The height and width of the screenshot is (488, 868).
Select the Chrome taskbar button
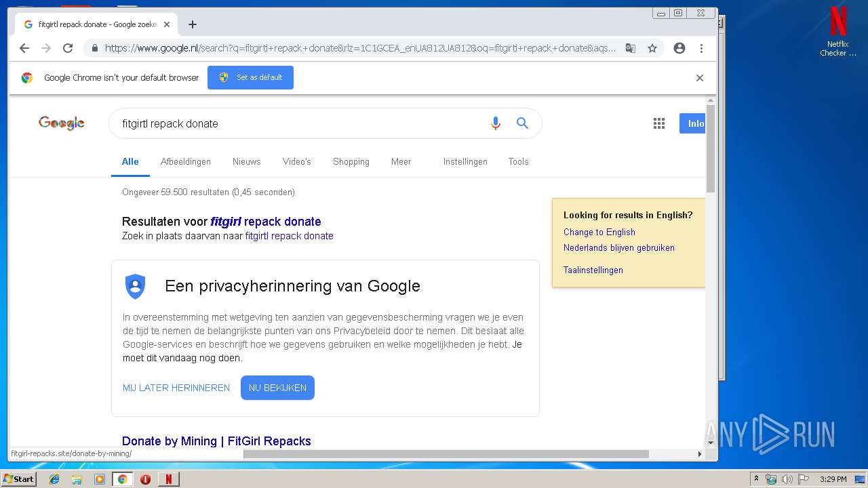[123, 479]
